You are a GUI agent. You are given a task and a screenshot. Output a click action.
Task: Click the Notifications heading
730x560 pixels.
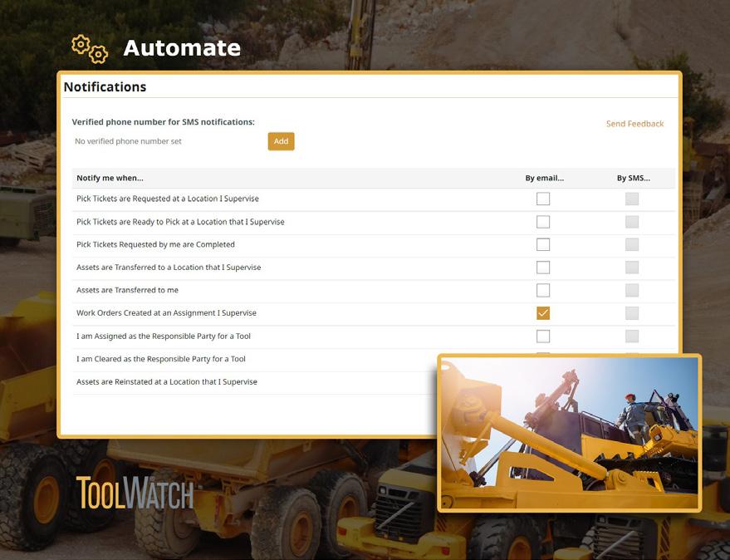coord(105,87)
